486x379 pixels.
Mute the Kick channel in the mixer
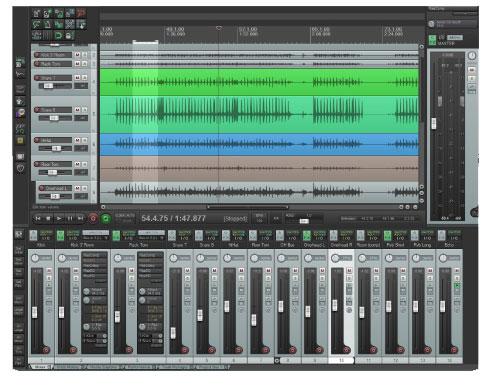tap(49, 271)
